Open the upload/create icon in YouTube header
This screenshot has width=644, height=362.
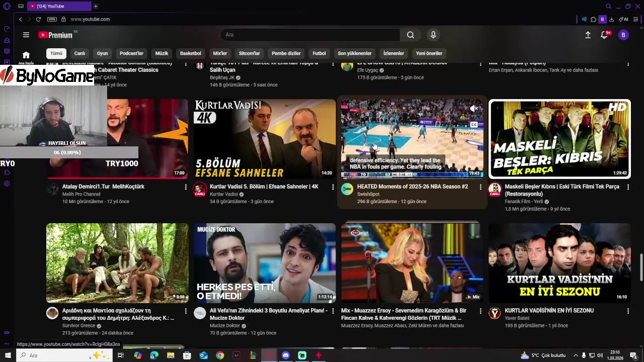pos(588,35)
